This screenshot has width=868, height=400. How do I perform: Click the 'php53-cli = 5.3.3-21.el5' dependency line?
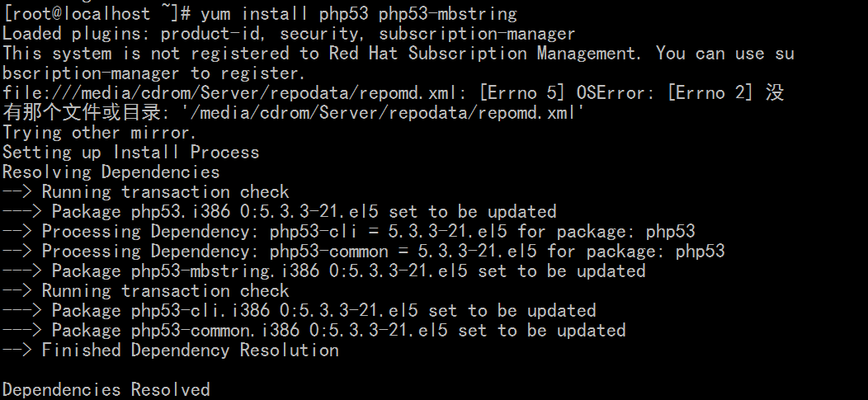click(349, 231)
